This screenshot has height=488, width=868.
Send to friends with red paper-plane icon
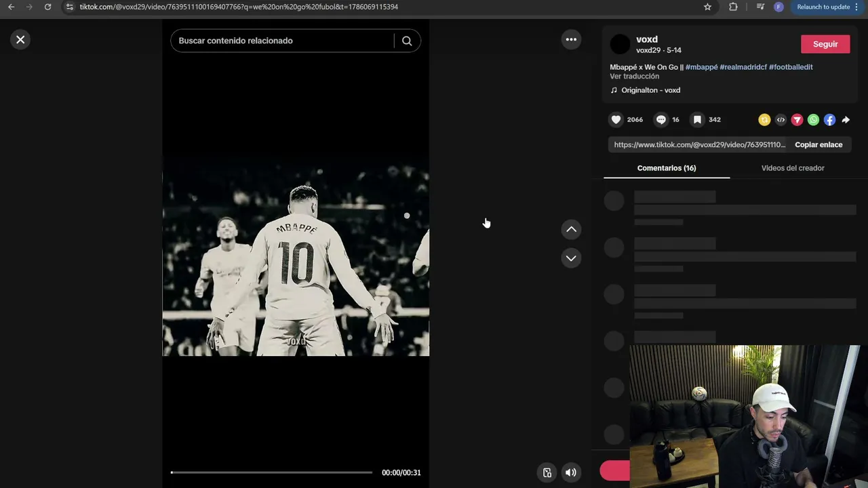(x=797, y=120)
